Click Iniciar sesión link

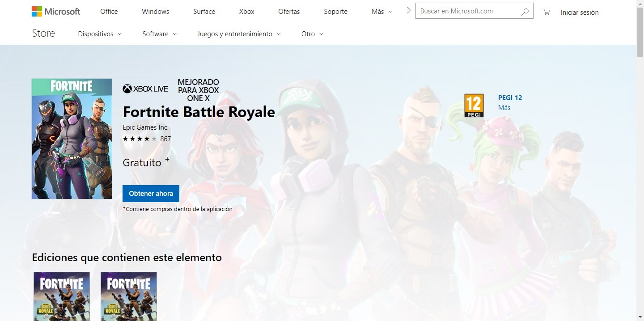tap(580, 13)
